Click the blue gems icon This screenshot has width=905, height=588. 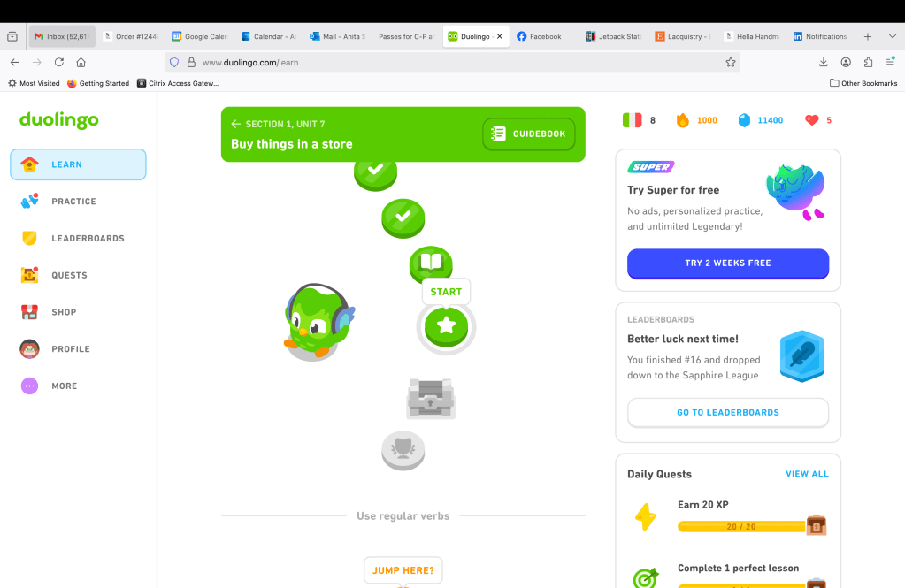pos(744,120)
